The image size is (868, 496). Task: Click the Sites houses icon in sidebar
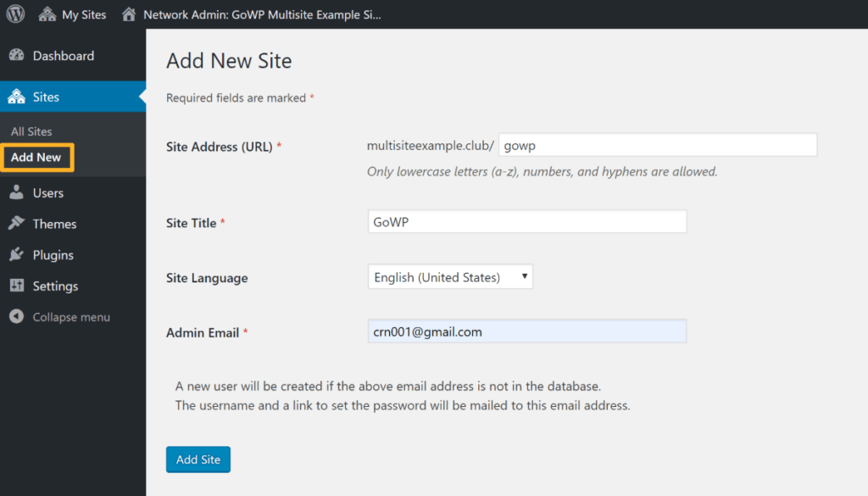click(x=17, y=97)
